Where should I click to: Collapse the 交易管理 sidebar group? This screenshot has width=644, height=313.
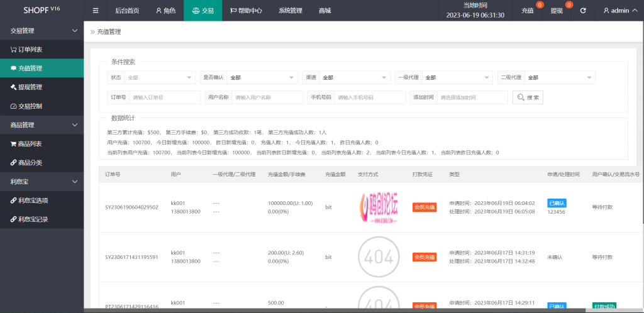pos(42,31)
